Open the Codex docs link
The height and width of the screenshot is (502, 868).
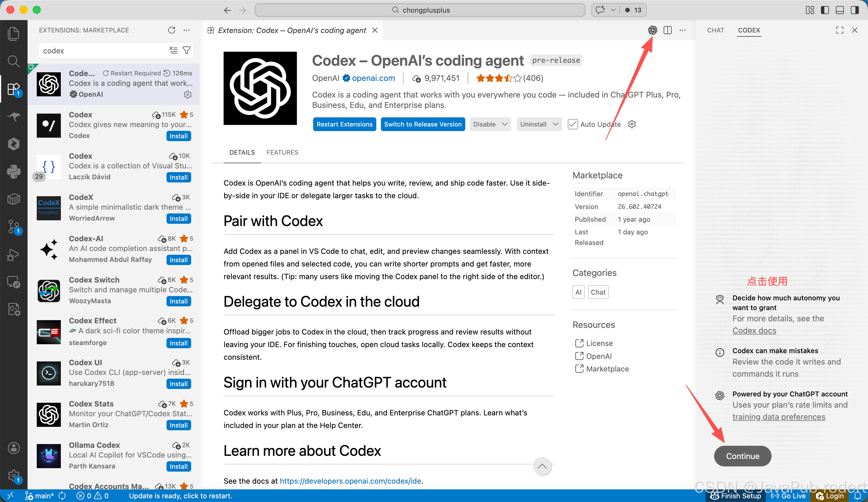tap(754, 330)
